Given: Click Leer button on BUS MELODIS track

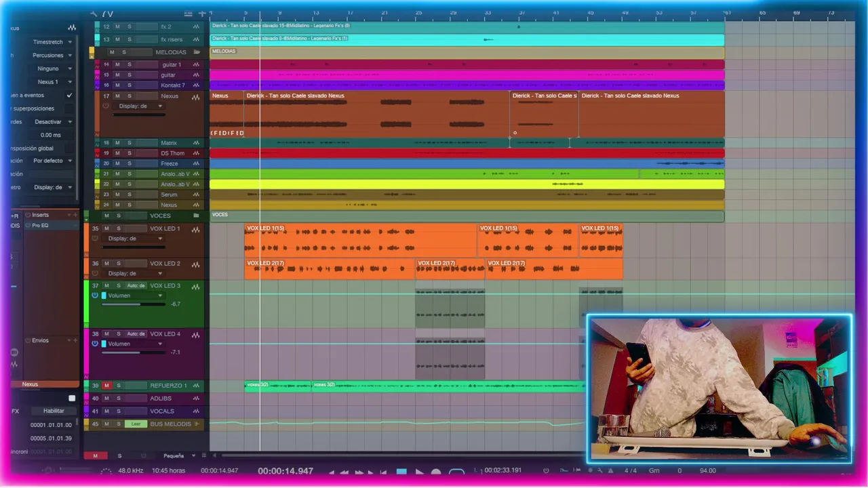Looking at the screenshot, I should click(x=136, y=424).
